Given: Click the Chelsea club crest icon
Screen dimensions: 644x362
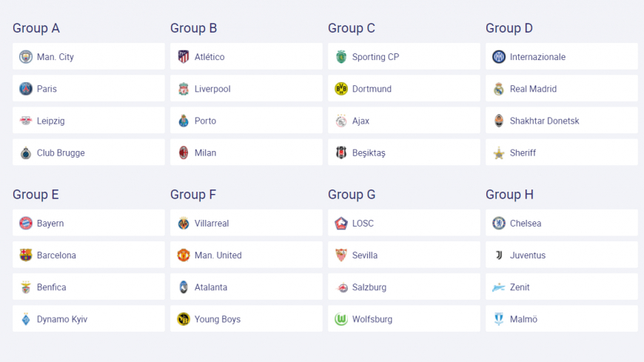Looking at the screenshot, I should coord(499,224).
